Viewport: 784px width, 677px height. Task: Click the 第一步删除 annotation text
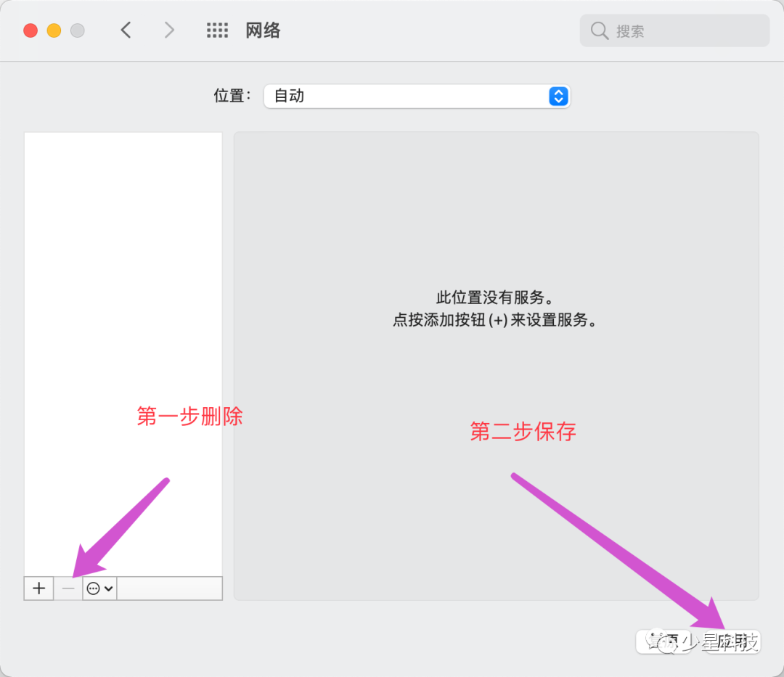[188, 417]
